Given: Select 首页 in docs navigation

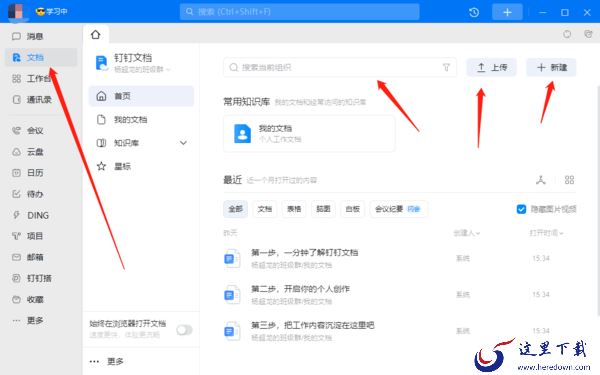Looking at the screenshot, I should (x=141, y=96).
